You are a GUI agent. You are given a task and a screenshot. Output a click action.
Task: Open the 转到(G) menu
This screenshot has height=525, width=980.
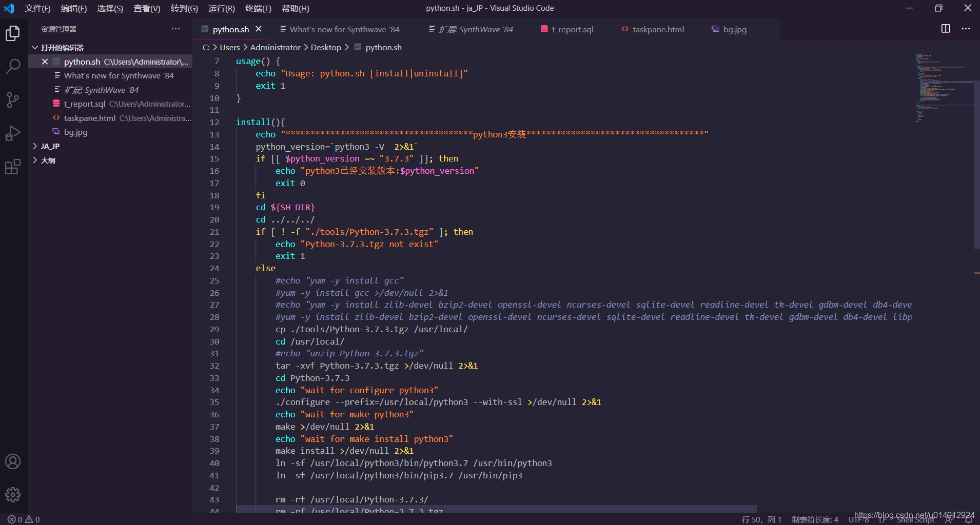pyautogui.click(x=184, y=8)
